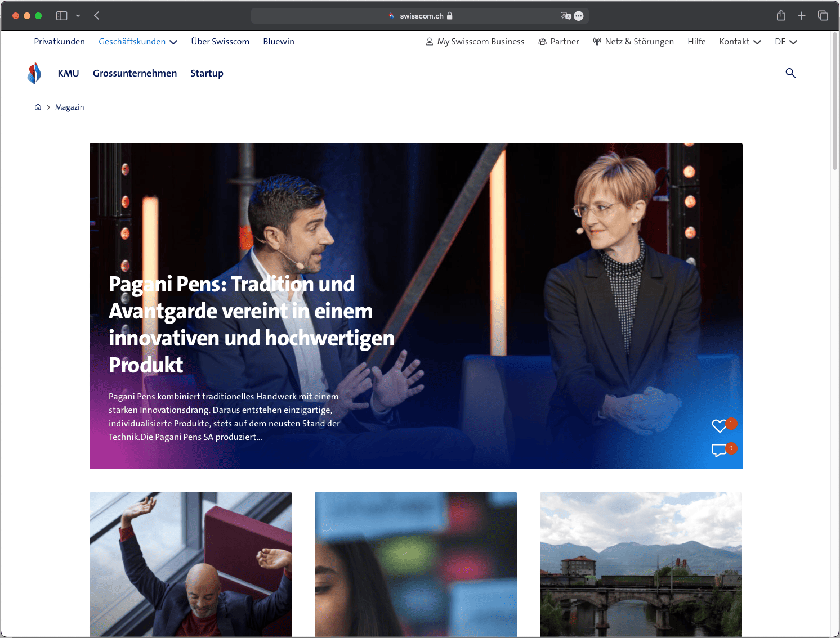Toggle the Safari sidebar panel
Viewport: 840px width, 638px height.
click(61, 15)
